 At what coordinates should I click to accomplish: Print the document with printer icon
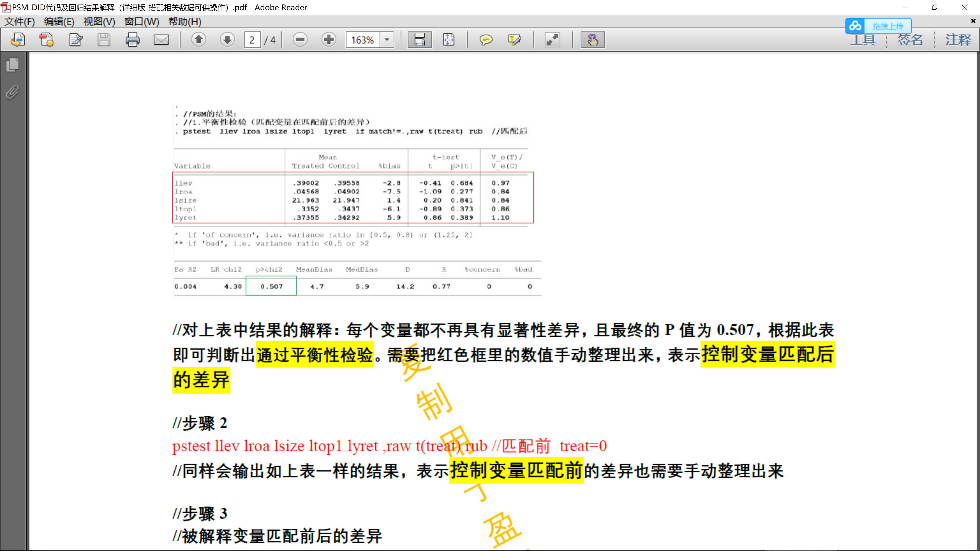coord(132,40)
